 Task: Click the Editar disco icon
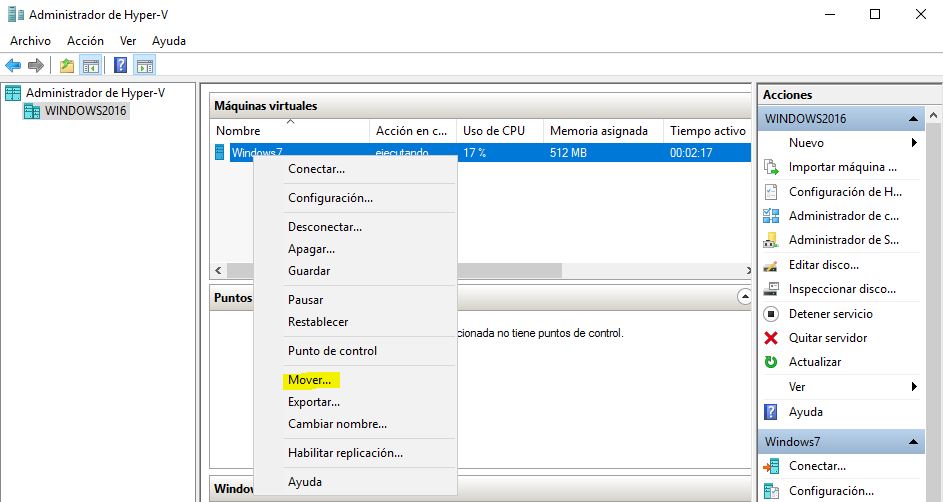tap(771, 265)
